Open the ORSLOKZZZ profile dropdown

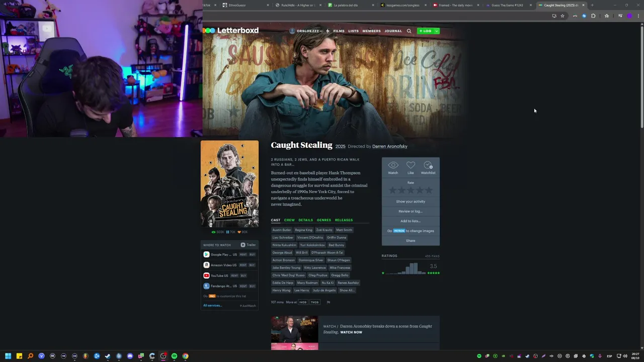305,31
